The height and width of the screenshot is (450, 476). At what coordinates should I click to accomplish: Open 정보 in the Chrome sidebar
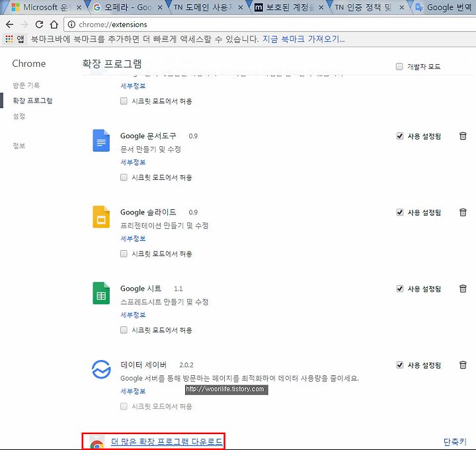coord(19,146)
